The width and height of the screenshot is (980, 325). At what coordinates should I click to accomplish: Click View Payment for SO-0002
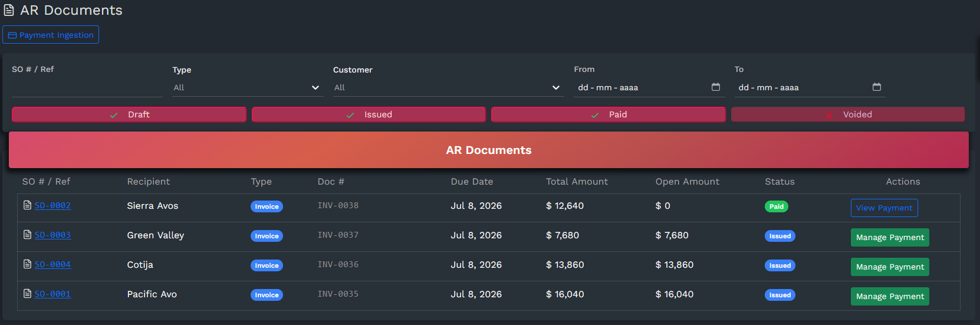(884, 208)
